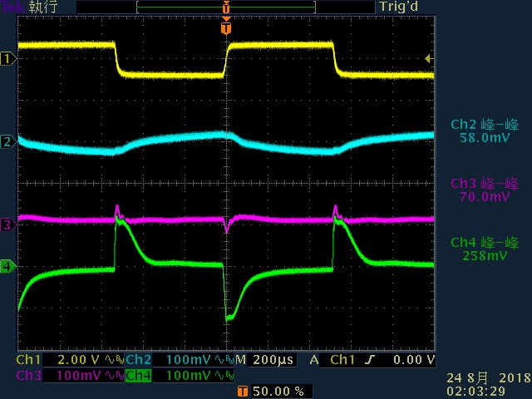Click the Ch2 peak-to-peak 58.0mV measurement
Viewport: 532px width, 399px height.
(x=485, y=131)
